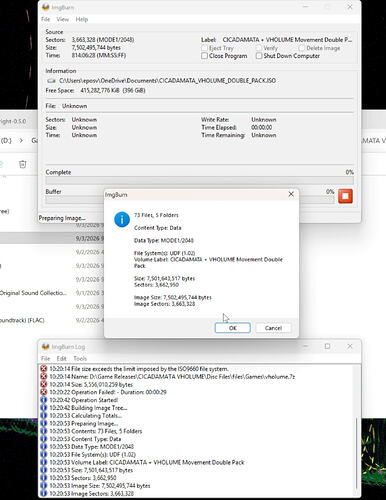The width and height of the screenshot is (386, 500).
Task: Toggle the disabled Delete Image checkbox
Action: coord(301,48)
